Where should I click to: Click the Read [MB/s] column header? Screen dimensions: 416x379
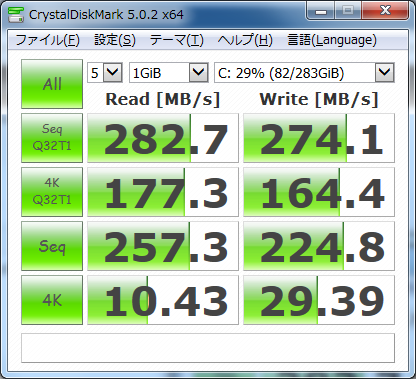pos(163,99)
